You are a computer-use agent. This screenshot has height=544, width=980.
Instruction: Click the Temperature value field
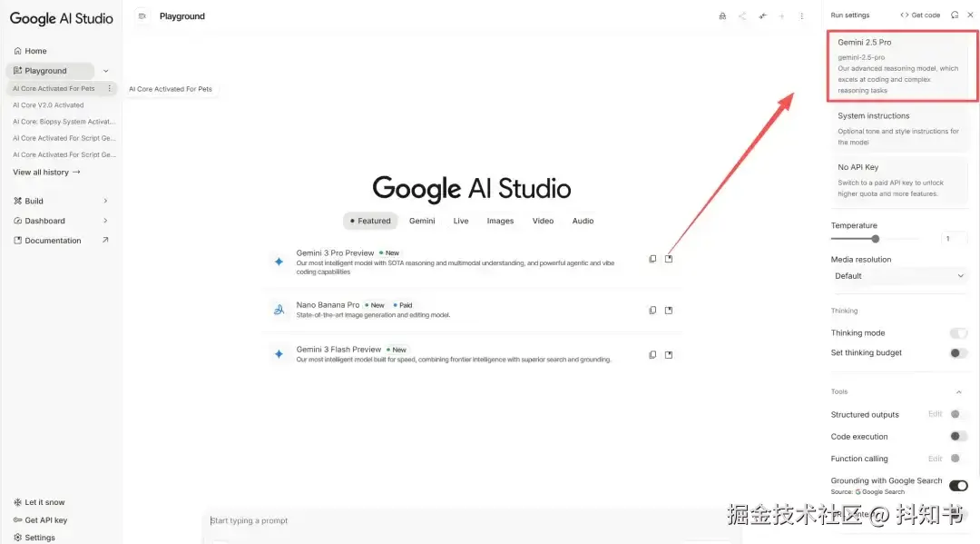pos(954,238)
